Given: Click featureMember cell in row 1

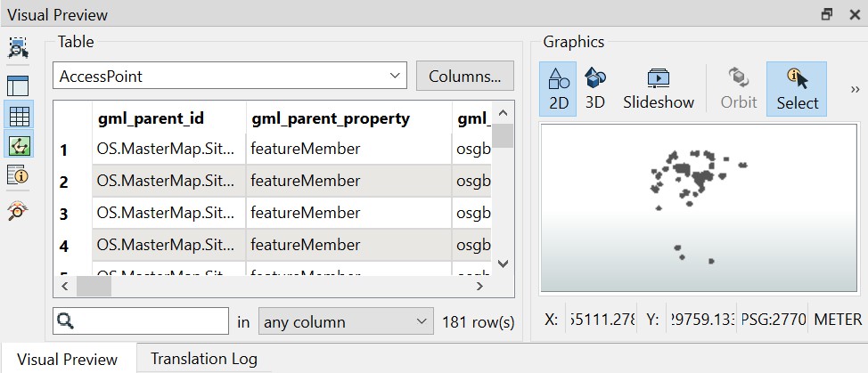Looking at the screenshot, I should point(348,149).
